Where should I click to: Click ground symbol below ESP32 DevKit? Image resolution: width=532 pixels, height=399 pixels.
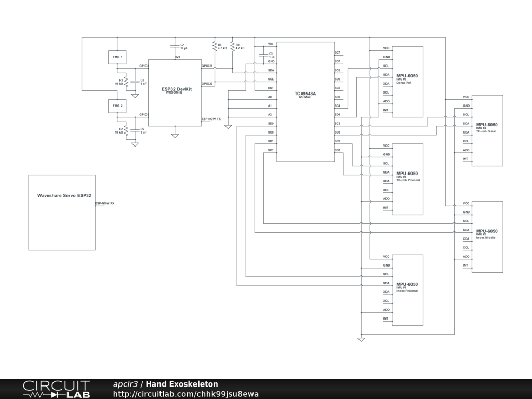tap(175, 136)
